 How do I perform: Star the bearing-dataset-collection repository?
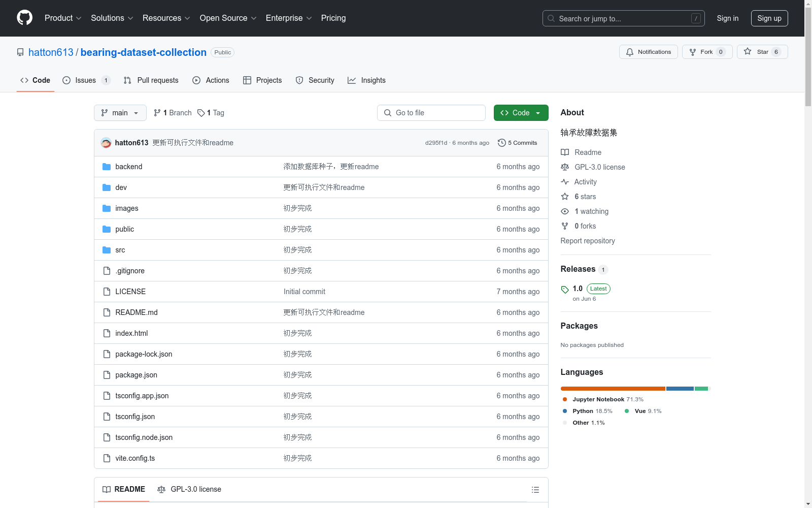[762, 52]
